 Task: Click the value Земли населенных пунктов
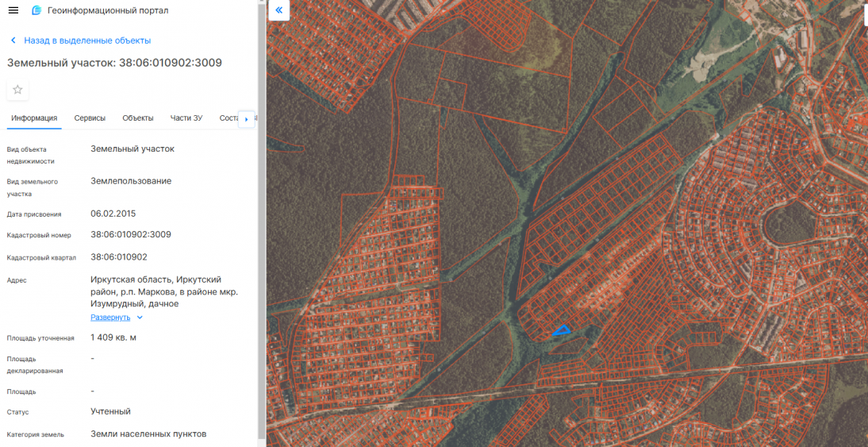[x=148, y=434]
